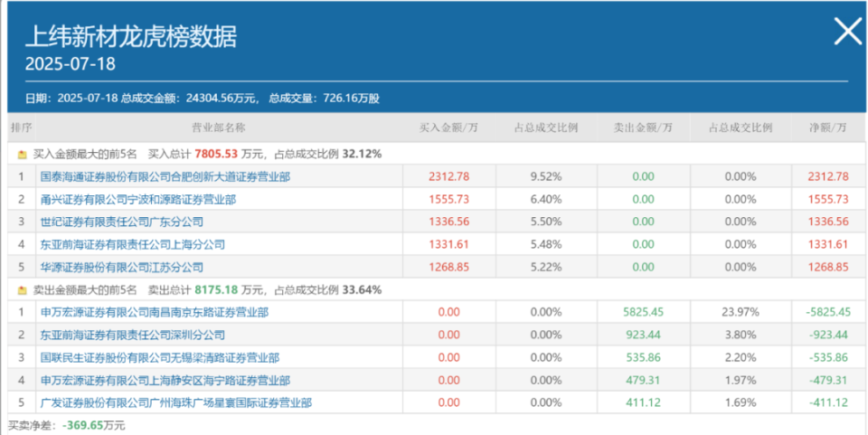868x435 pixels.
Task: Click the 1.97% sell ratio cell
Action: (741, 380)
